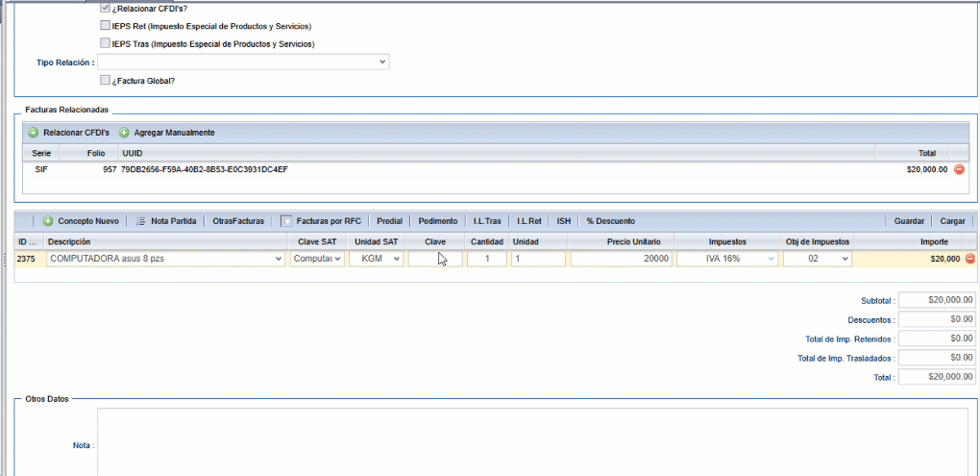Click inside the Nota text area

click(x=532, y=442)
